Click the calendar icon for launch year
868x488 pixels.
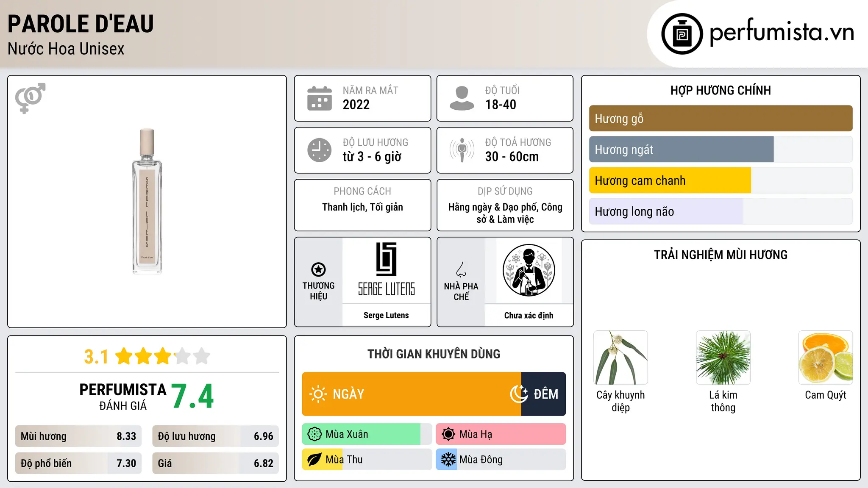(319, 98)
